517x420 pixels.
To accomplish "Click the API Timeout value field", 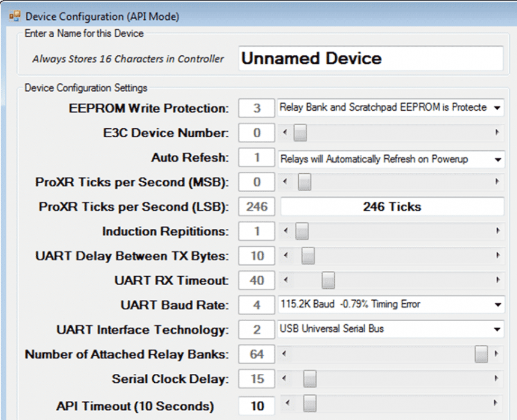I will click(257, 406).
